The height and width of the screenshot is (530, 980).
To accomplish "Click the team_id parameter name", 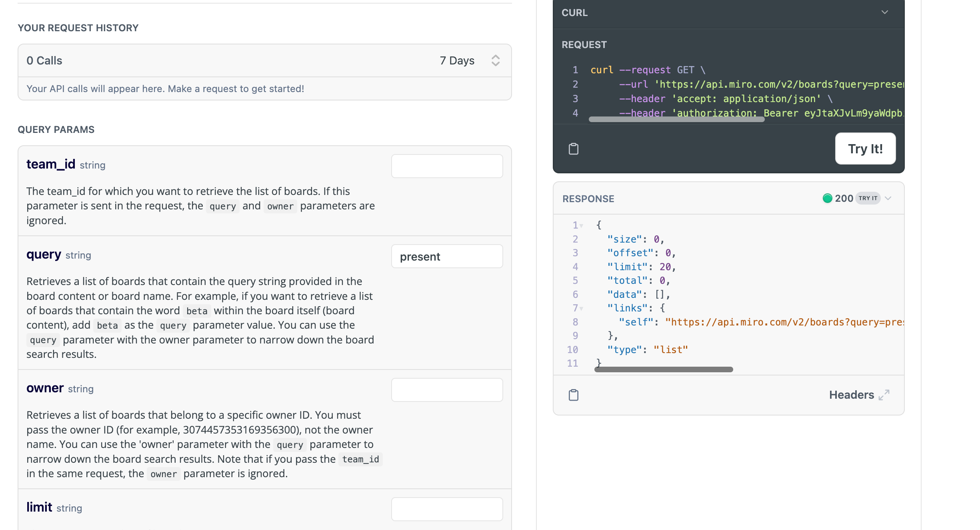I will (51, 164).
